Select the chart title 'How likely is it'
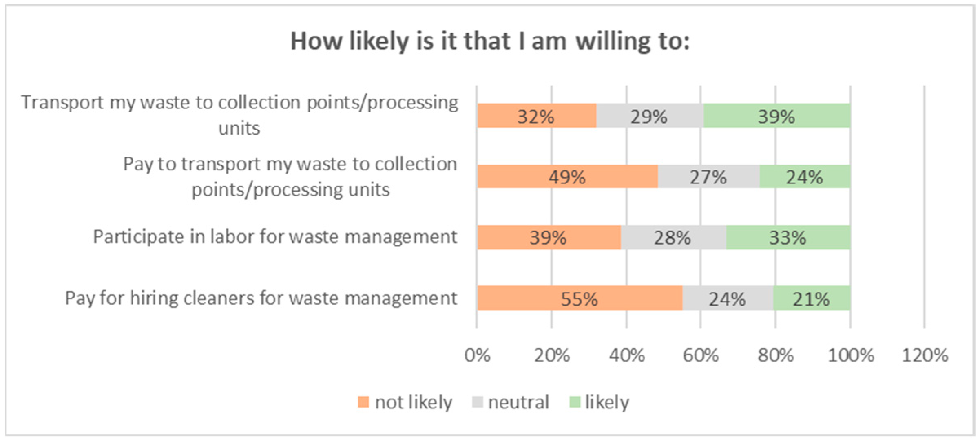This screenshot has width=980, height=441. tap(490, 41)
